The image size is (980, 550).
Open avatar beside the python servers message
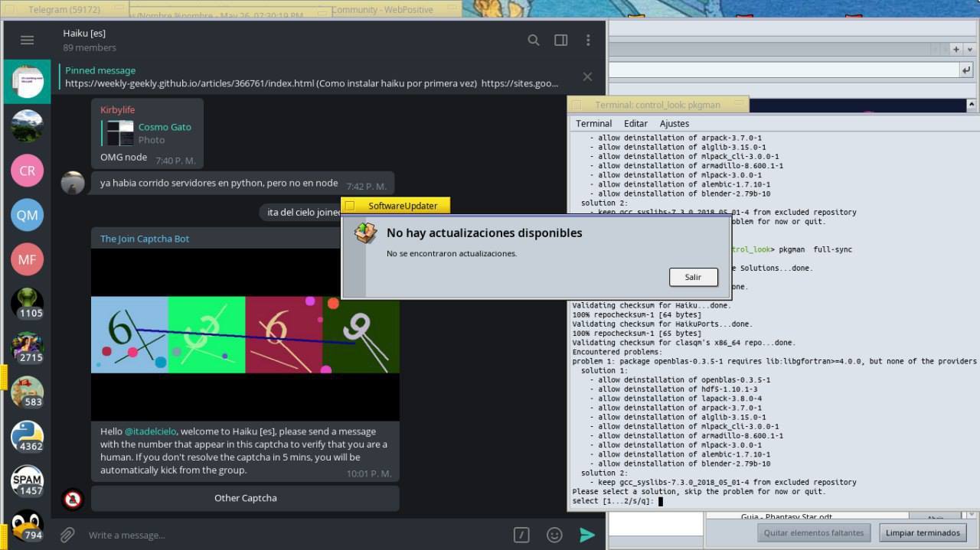coord(73,183)
